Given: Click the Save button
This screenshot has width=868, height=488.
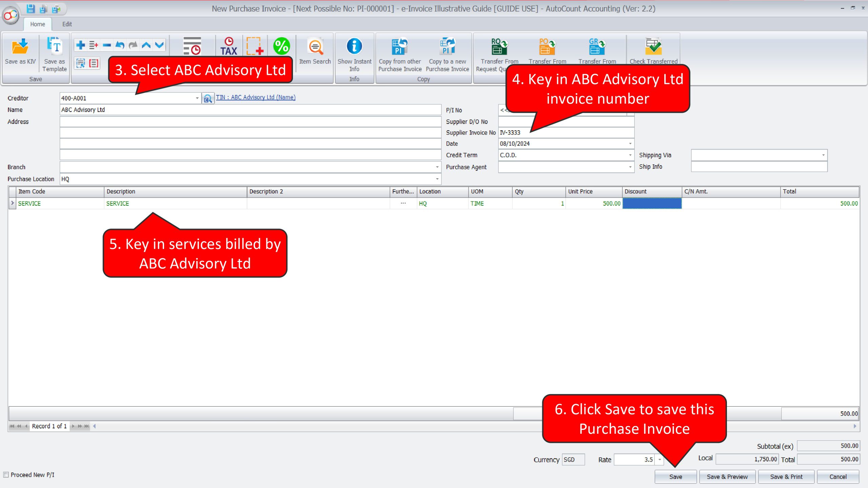Looking at the screenshot, I should [x=675, y=477].
